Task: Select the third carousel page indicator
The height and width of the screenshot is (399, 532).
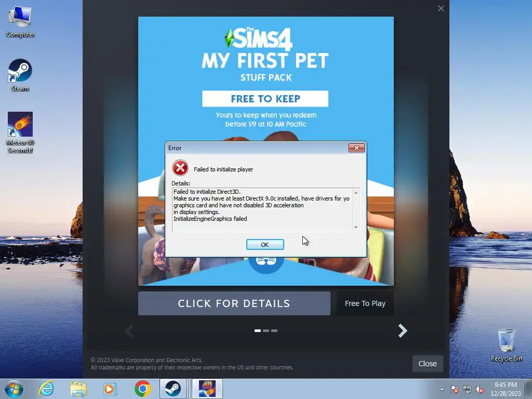Action: pyautogui.click(x=274, y=330)
